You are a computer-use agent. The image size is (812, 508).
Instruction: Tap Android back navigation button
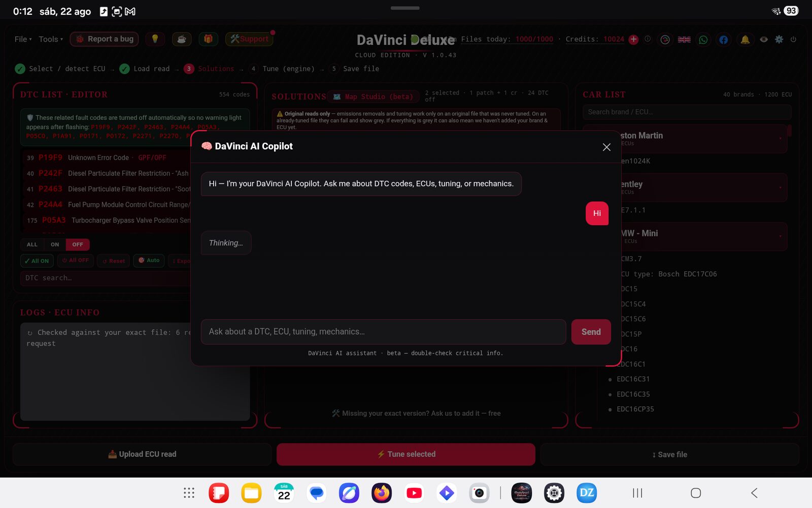click(754, 493)
